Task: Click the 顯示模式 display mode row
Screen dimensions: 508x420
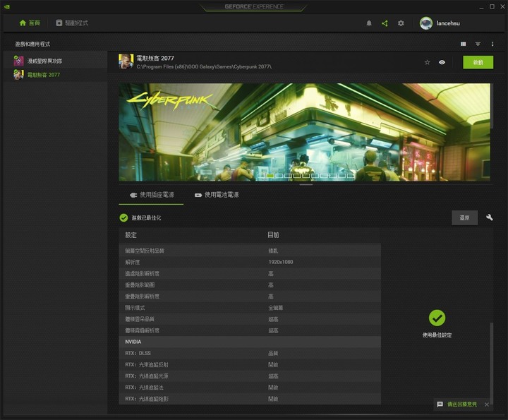Action: point(250,308)
